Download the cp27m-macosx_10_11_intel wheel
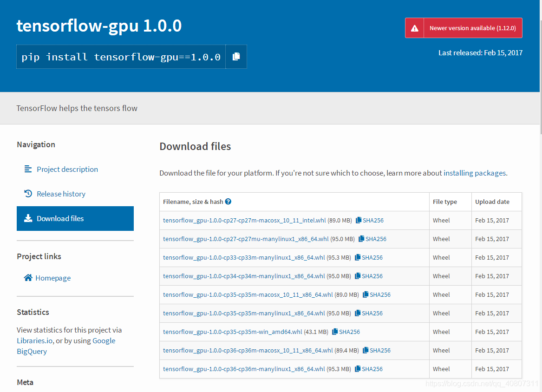The image size is (542, 392). tap(244, 220)
